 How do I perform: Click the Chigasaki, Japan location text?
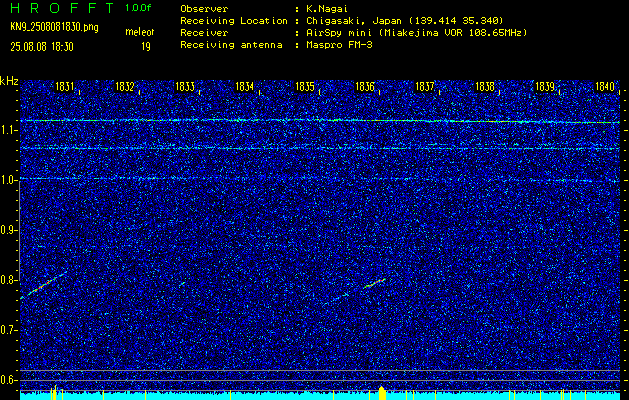click(405, 20)
